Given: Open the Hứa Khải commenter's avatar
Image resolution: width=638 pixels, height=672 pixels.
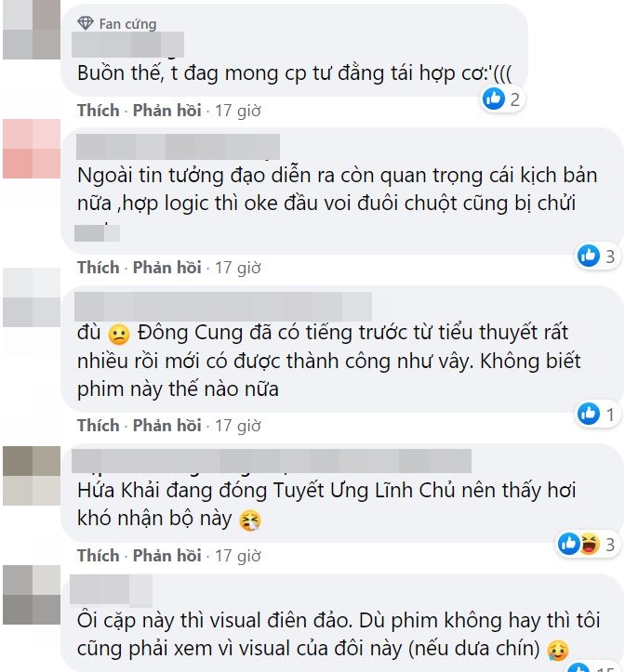Looking at the screenshot, I should click(32, 475).
